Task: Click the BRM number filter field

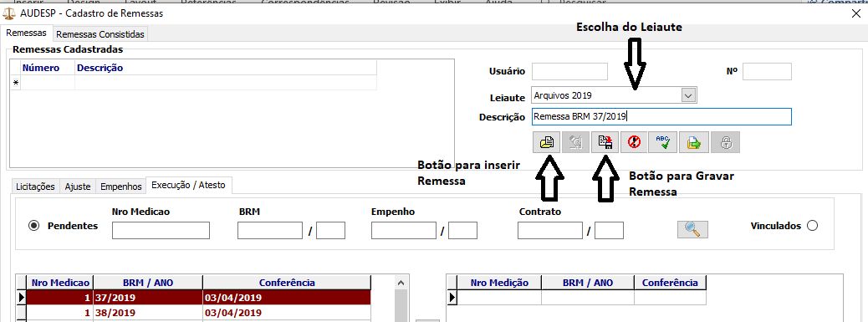Action: [x=270, y=230]
